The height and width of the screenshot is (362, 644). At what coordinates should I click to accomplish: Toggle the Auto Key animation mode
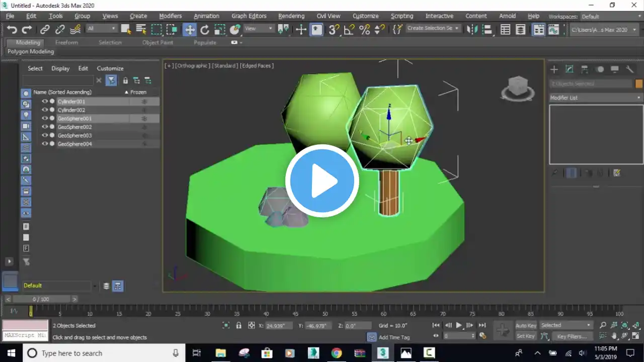point(526,326)
